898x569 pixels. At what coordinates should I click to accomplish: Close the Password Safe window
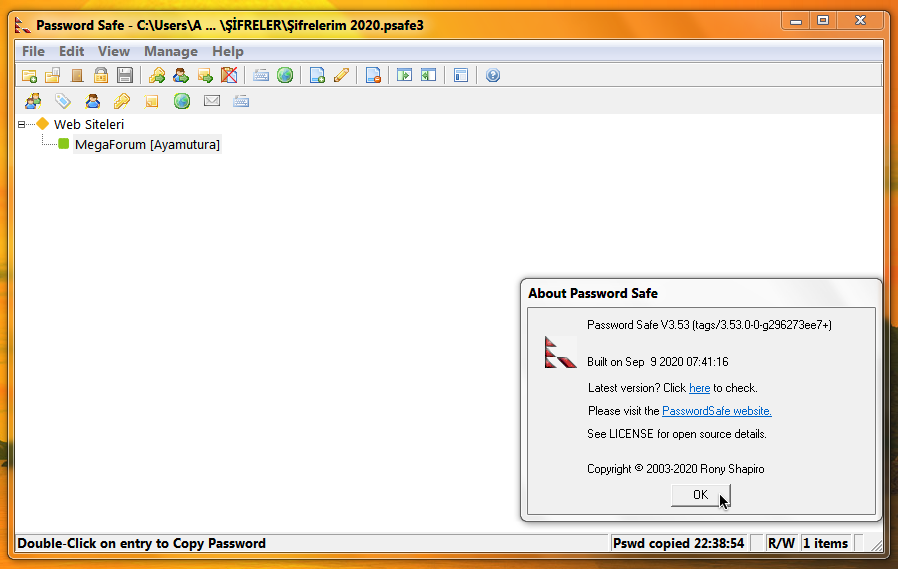point(860,21)
